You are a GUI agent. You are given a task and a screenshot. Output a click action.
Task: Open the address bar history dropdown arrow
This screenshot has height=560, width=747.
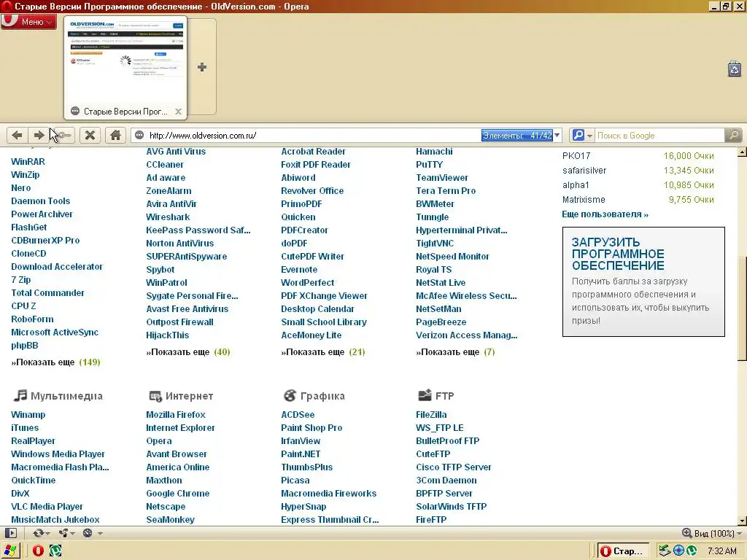557,135
